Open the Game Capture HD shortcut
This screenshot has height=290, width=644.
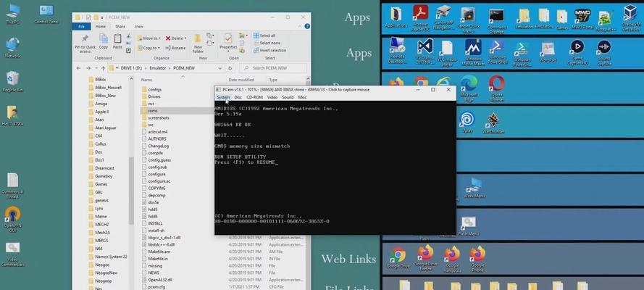pyautogui.click(x=577, y=52)
